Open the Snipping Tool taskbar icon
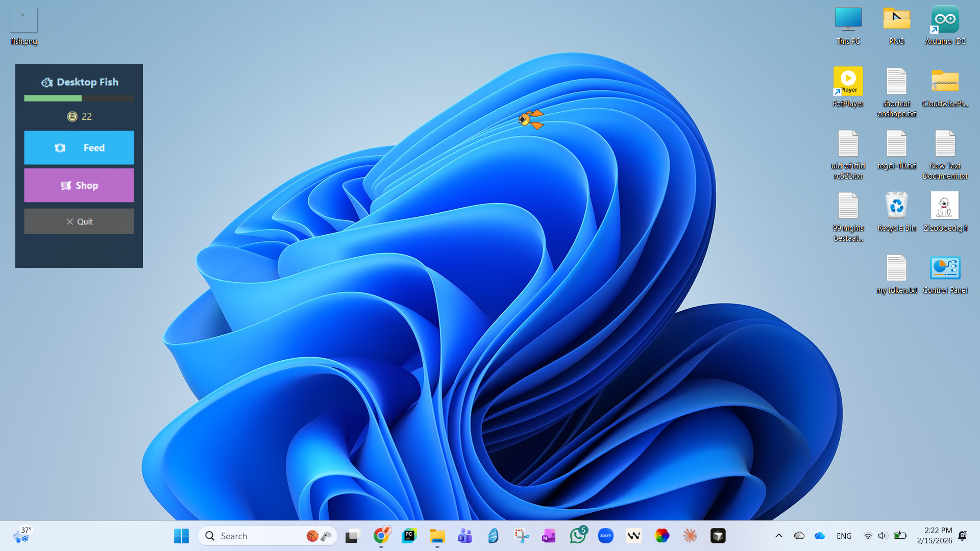This screenshot has height=551, width=980. [x=521, y=536]
